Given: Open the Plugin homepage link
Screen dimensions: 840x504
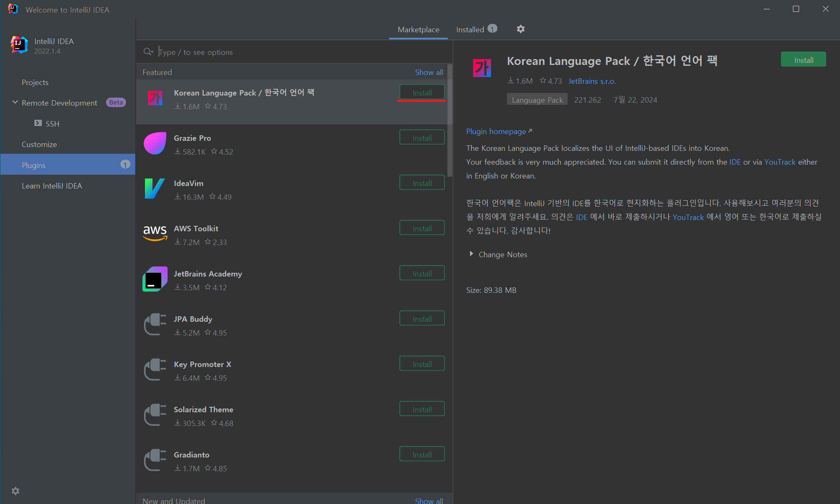Looking at the screenshot, I should [x=496, y=131].
